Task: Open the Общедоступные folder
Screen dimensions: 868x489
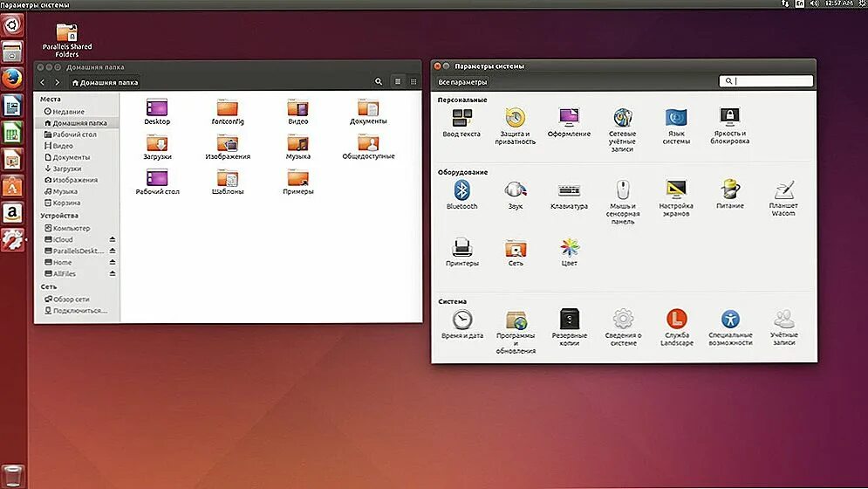Action: [368, 147]
